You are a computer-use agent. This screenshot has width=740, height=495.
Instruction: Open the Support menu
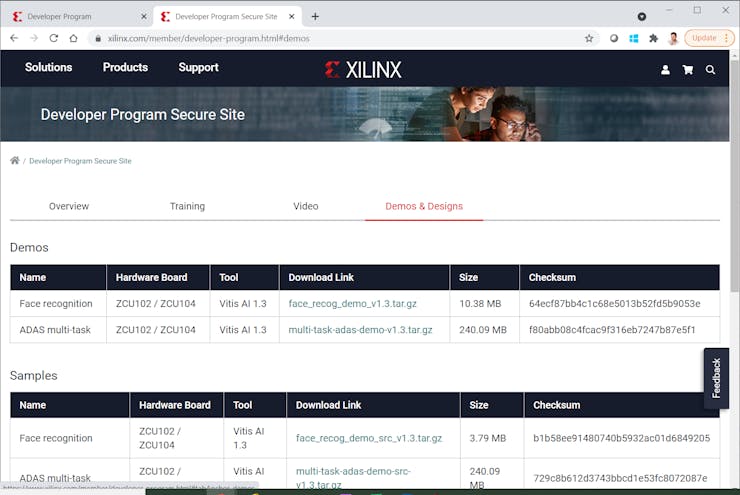(199, 67)
